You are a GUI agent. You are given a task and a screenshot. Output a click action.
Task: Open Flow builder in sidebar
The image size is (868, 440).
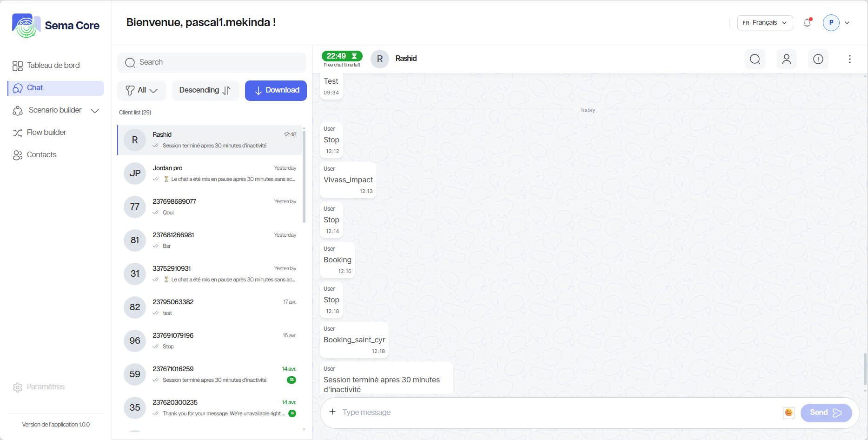[x=46, y=133]
